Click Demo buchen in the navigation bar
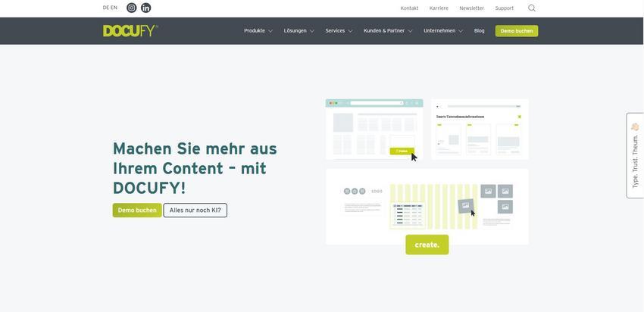This screenshot has height=312, width=644. [x=516, y=31]
